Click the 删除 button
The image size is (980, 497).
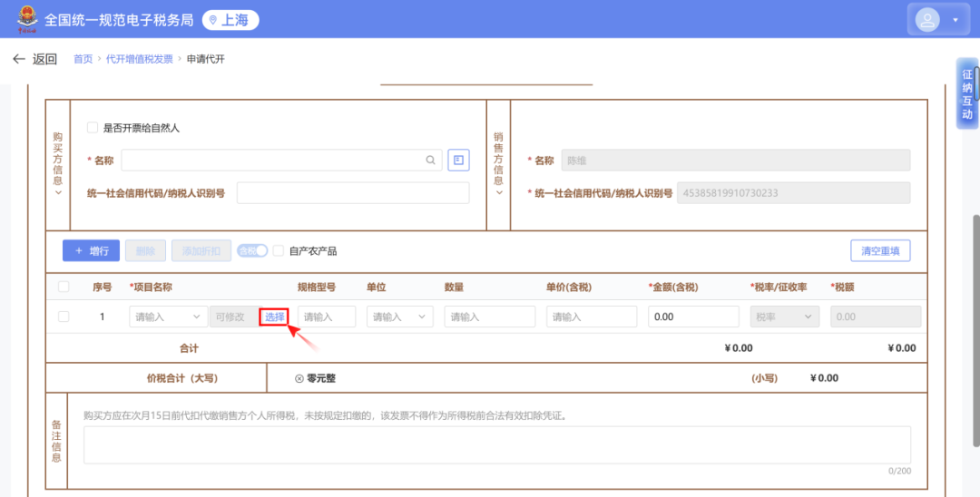pyautogui.click(x=145, y=250)
